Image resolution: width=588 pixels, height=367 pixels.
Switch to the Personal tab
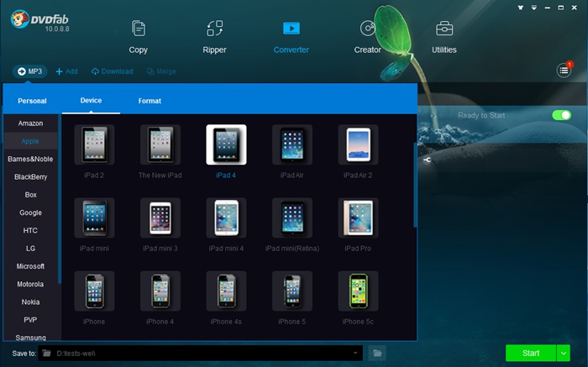pos(32,101)
